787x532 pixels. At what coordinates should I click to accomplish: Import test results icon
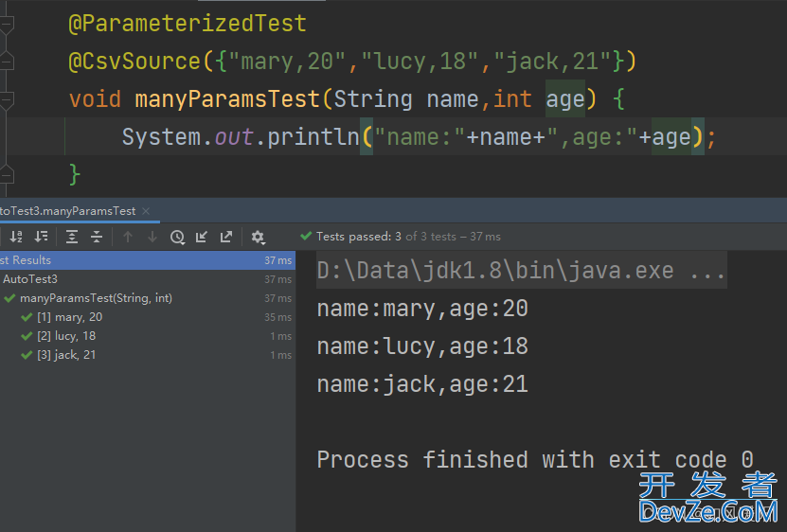[202, 237]
